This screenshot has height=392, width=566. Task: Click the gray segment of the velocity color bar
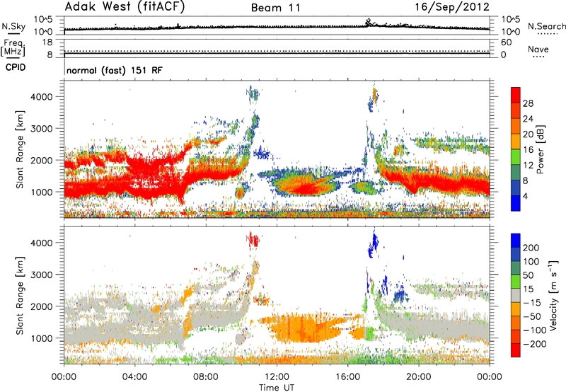coord(516,296)
